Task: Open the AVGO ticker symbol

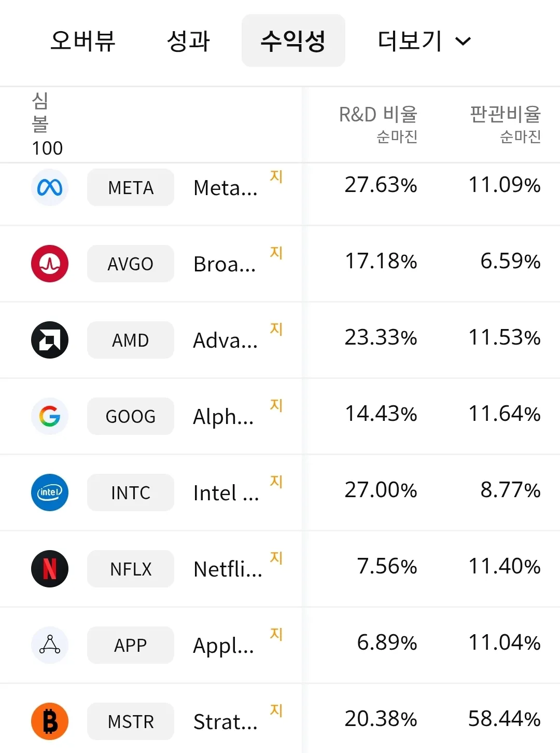Action: point(131,264)
